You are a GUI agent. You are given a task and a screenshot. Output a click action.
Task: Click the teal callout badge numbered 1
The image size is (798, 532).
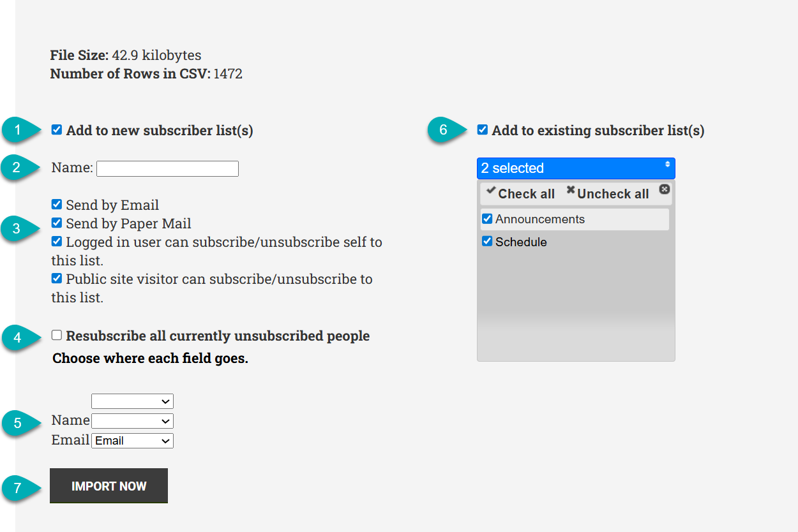(x=17, y=130)
